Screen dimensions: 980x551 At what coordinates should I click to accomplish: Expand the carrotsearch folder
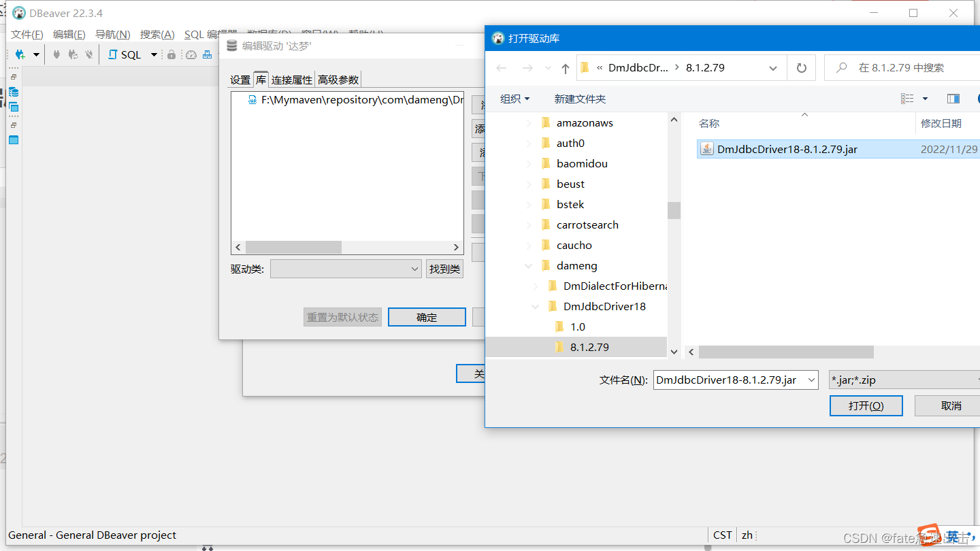(529, 225)
